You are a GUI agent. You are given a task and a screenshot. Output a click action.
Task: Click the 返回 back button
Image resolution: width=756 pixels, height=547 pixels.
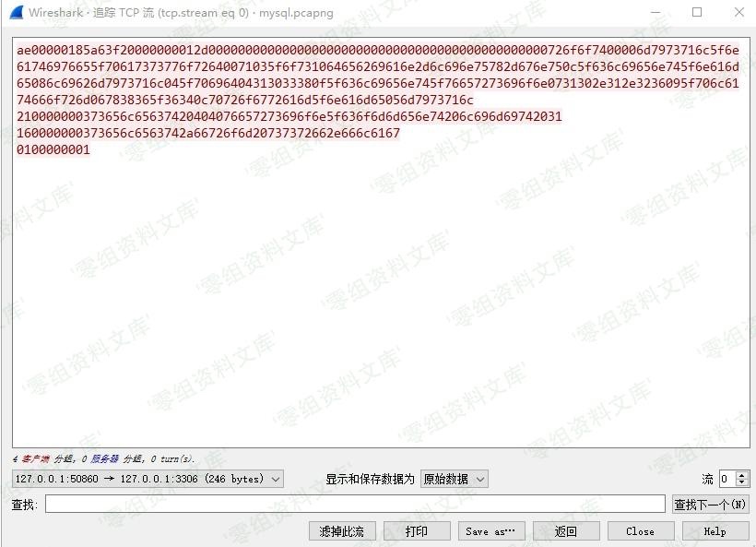[x=566, y=531]
